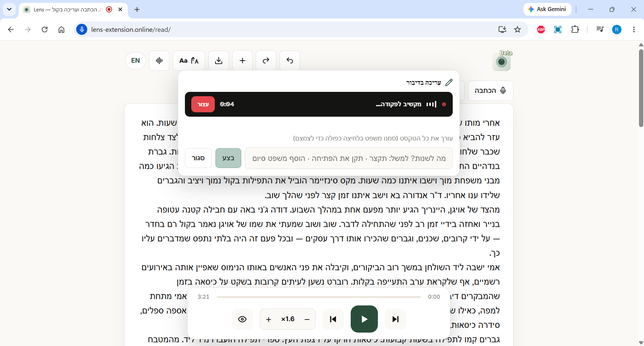Screen dimensions: 644x346
Task: Open the browser home page
Action: (61, 30)
